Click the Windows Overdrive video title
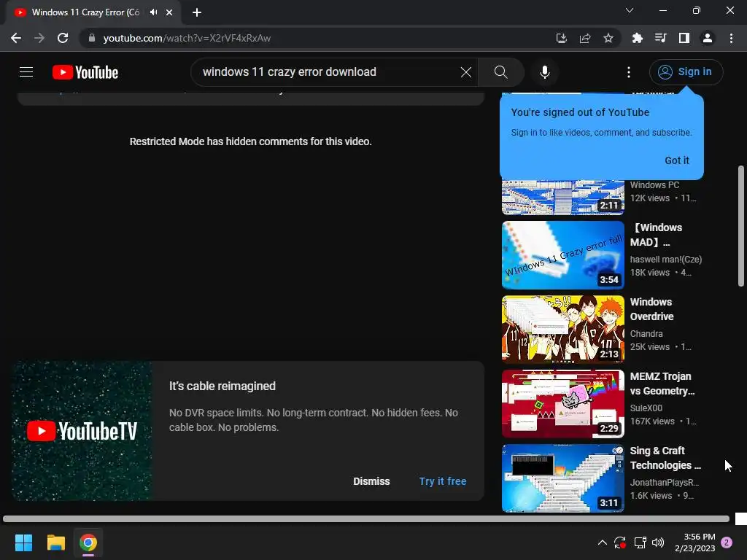747x560 pixels. click(x=651, y=309)
